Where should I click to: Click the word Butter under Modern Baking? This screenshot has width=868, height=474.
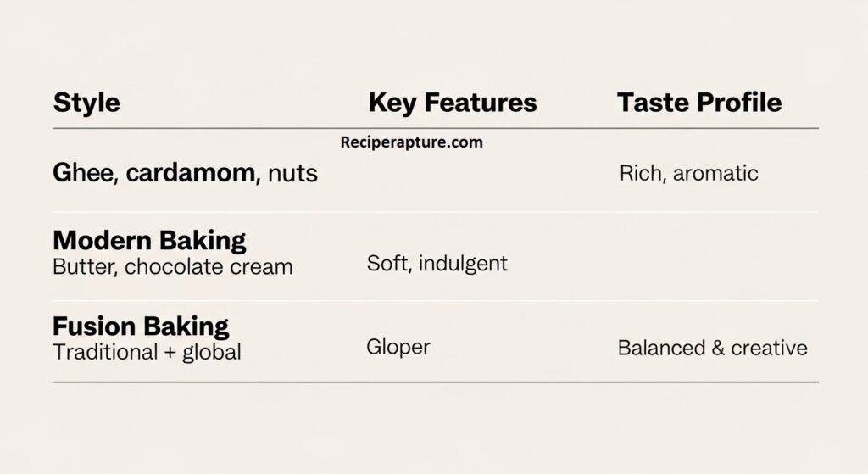click(83, 267)
